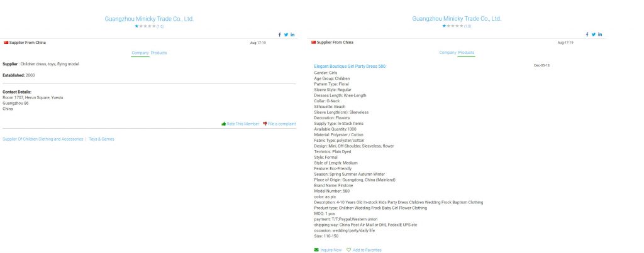This screenshot has height=253, width=644.
Task: Open the Products tab in left panel
Action: (159, 53)
